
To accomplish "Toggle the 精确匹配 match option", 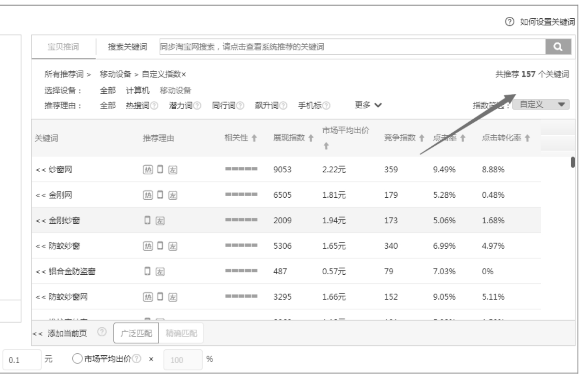I will (181, 333).
